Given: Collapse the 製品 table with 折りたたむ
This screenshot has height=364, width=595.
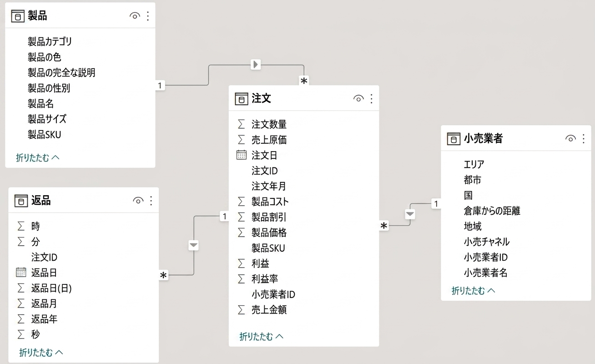Looking at the screenshot, I should point(38,158).
